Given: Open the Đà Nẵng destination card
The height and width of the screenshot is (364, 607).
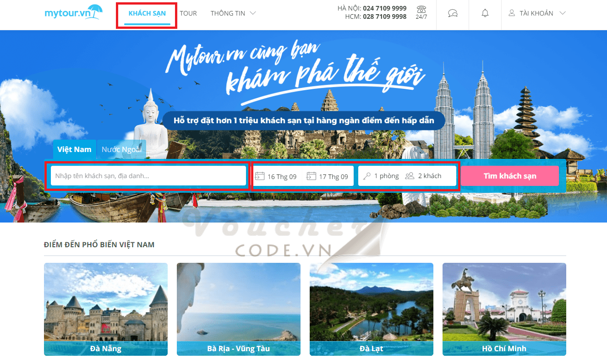Looking at the screenshot, I should (106, 309).
